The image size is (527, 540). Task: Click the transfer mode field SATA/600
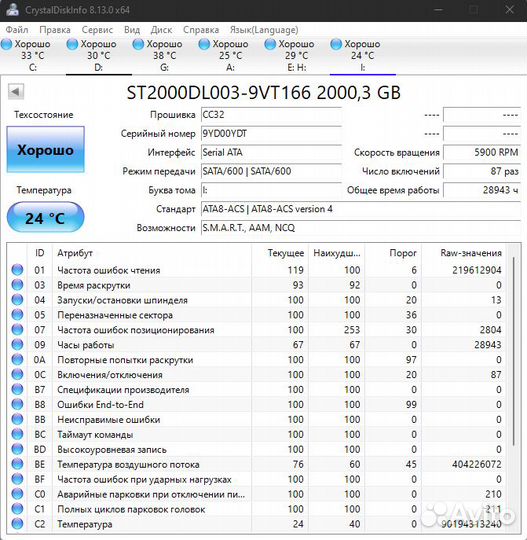tap(271, 171)
